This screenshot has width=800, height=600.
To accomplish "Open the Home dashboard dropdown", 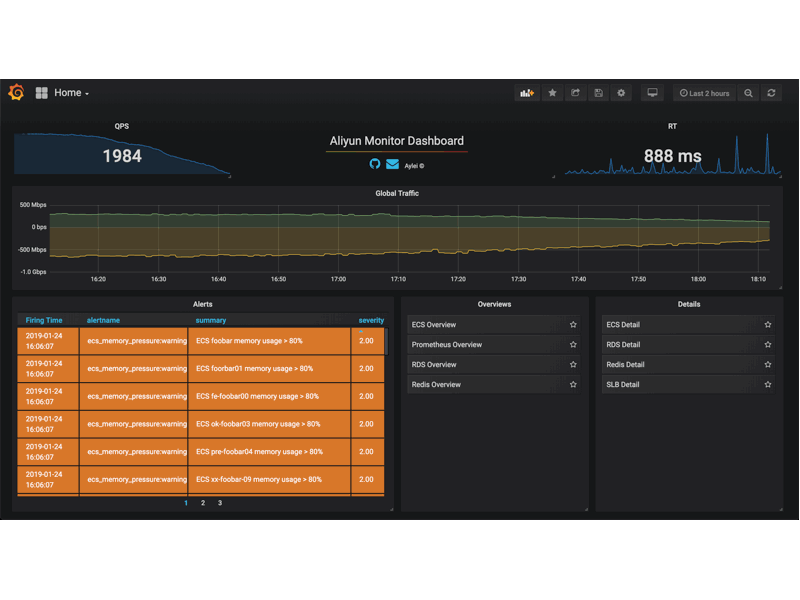I will [70, 93].
